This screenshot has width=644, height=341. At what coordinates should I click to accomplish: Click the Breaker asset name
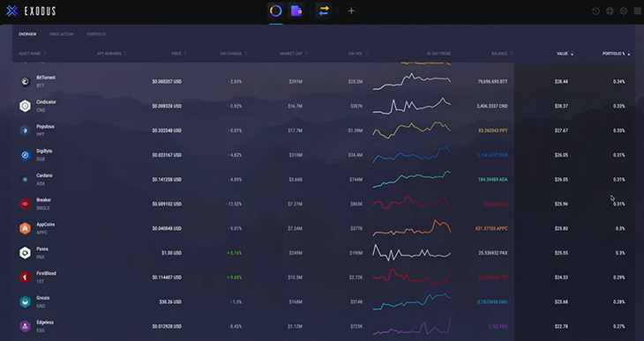pyautogui.click(x=43, y=200)
